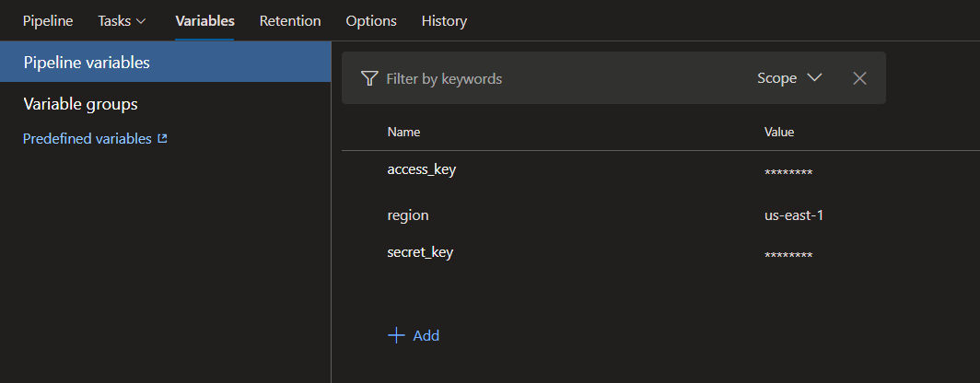
Task: View the History tab
Action: pyautogui.click(x=444, y=20)
